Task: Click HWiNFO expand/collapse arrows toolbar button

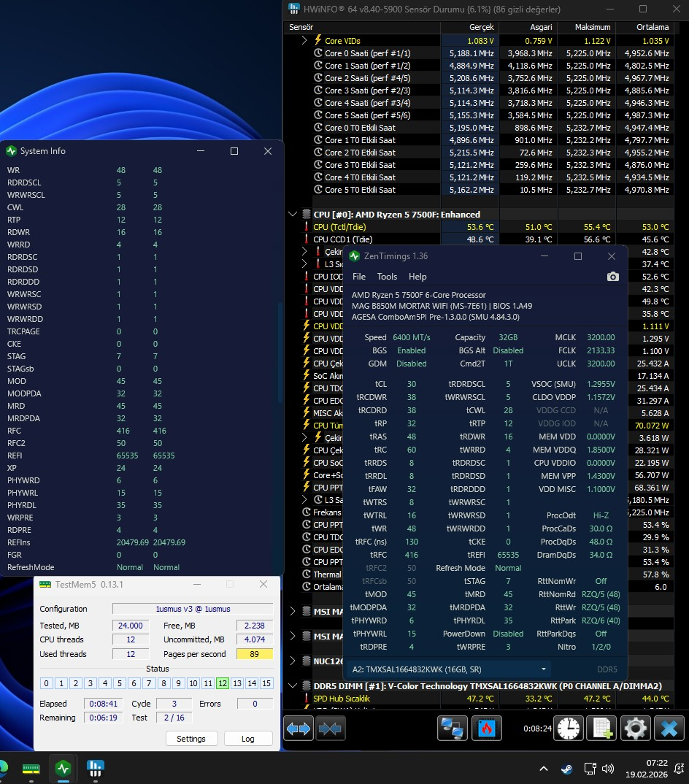Action: [x=299, y=729]
